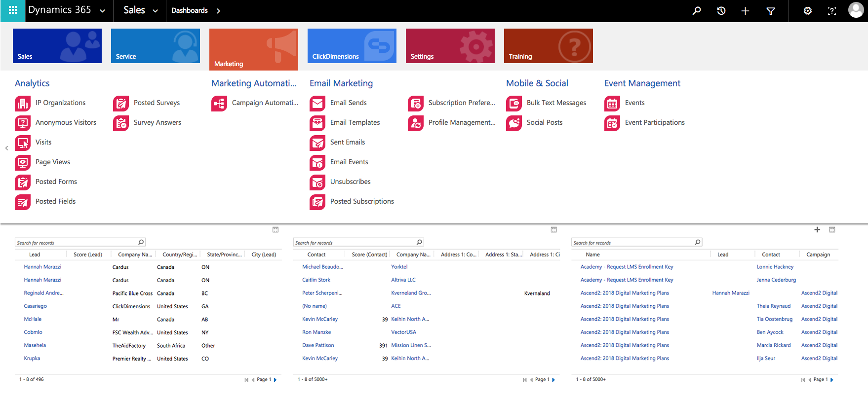Image resolution: width=868 pixels, height=400 pixels.
Task: Open view records icon above contacts grid
Action: [554, 229]
